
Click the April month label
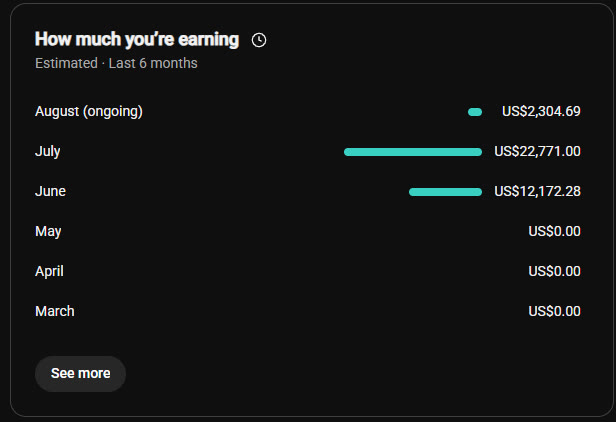49,272
